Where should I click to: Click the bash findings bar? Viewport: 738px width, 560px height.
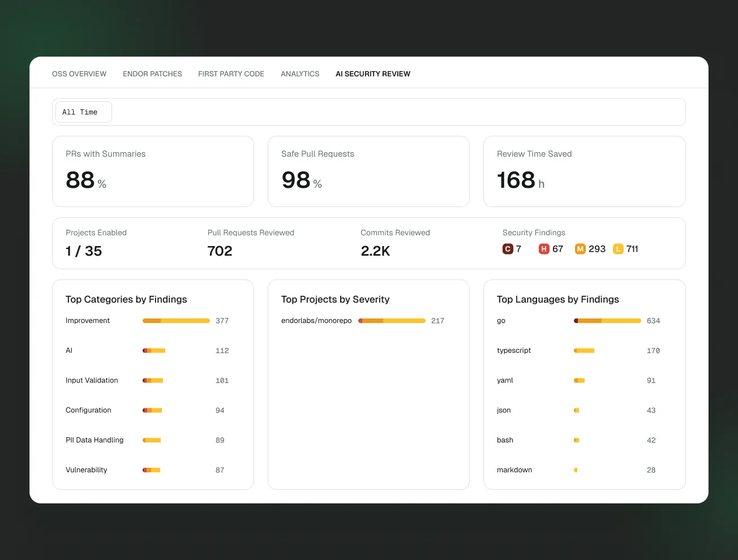(x=576, y=440)
